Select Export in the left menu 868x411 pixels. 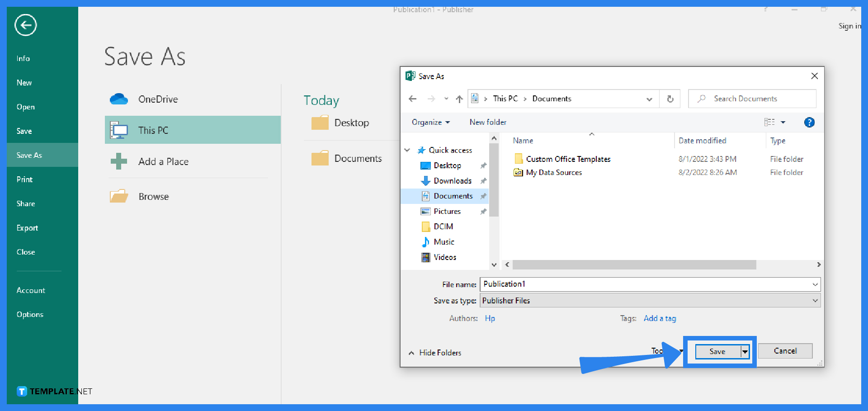tap(27, 228)
